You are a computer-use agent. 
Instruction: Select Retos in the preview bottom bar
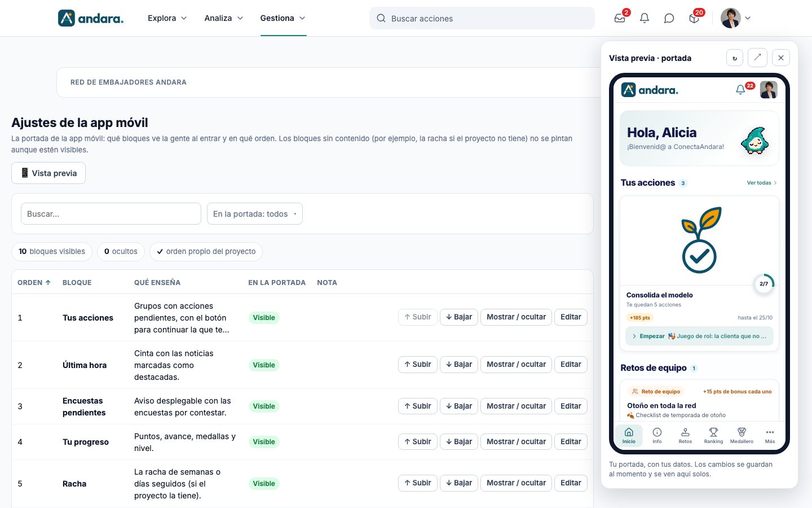pyautogui.click(x=685, y=436)
